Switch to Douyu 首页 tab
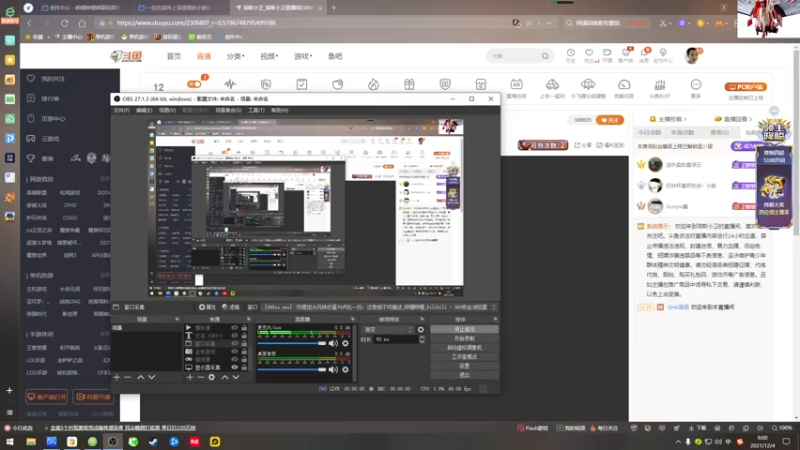 [173, 56]
